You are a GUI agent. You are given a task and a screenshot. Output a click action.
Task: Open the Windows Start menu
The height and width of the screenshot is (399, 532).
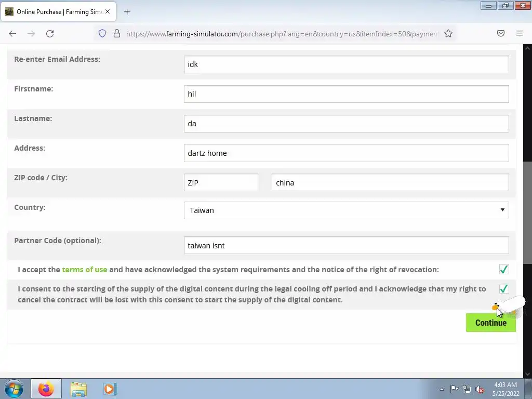(x=14, y=389)
